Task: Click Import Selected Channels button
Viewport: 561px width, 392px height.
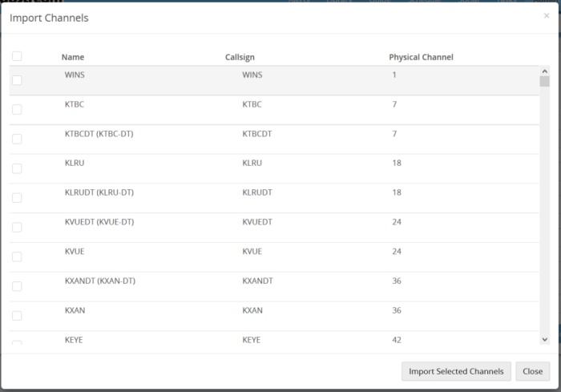Action: (456, 371)
